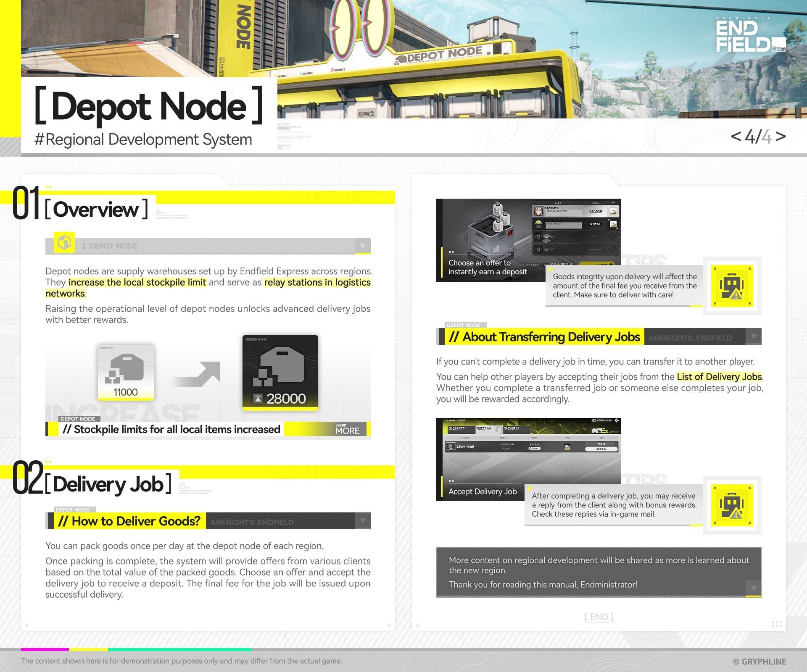Screen dimensions: 807x672
Task: Click the lower yellow robot tips icon
Action: pyautogui.click(x=732, y=505)
